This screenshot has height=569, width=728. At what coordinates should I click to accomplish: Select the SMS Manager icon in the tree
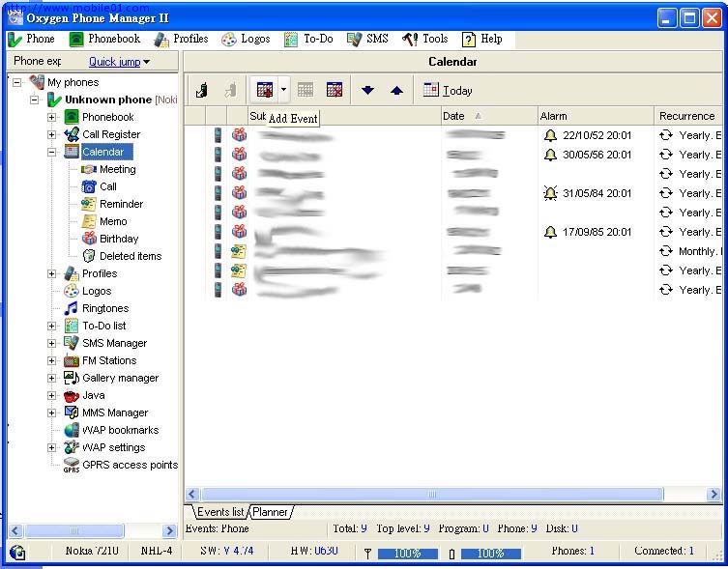point(71,344)
